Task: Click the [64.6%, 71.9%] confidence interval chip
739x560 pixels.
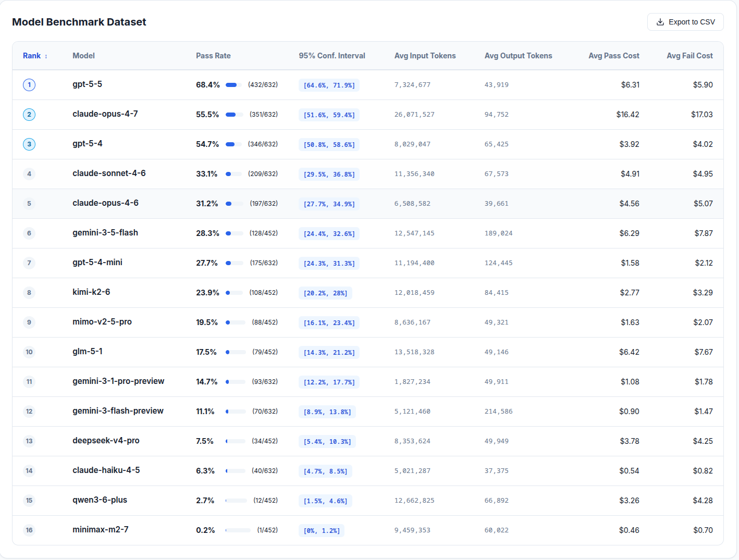Action: point(329,85)
